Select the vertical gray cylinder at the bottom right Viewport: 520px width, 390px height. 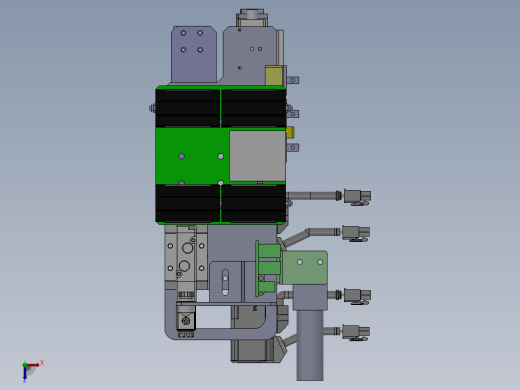[x=310, y=345]
